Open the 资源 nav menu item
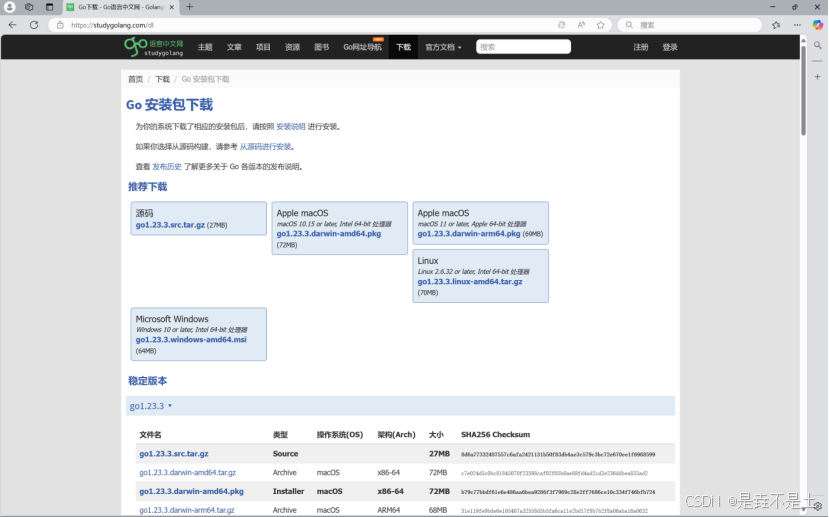 click(292, 47)
